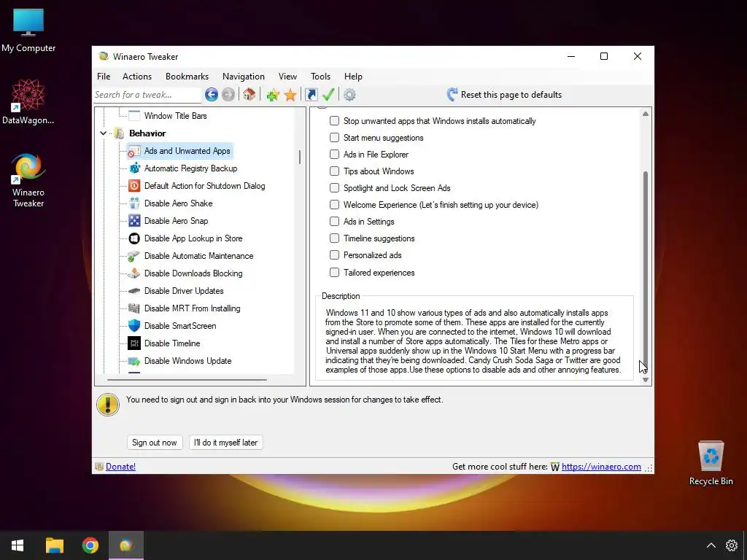Open the File menu
This screenshot has height=560, width=747.
coord(104,76)
